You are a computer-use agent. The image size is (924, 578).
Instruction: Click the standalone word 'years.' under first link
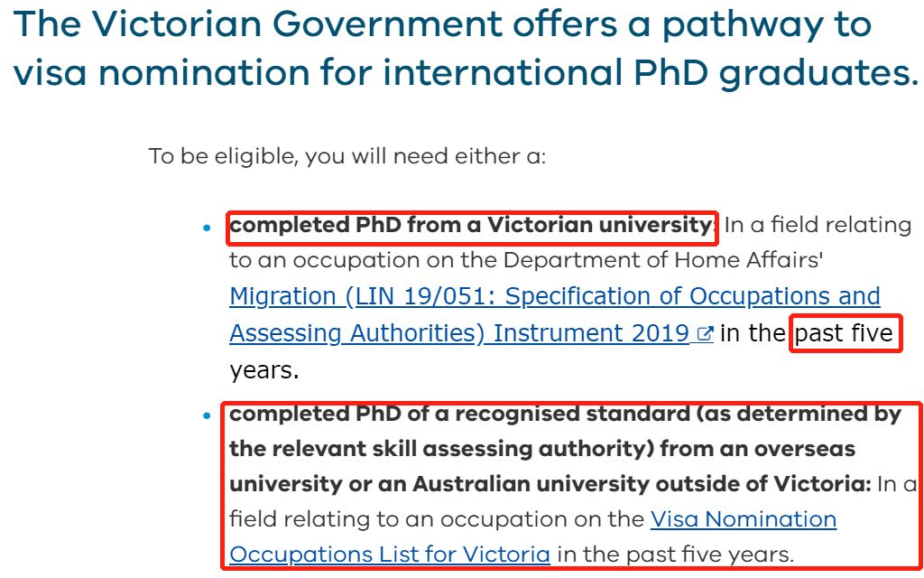coord(264,370)
